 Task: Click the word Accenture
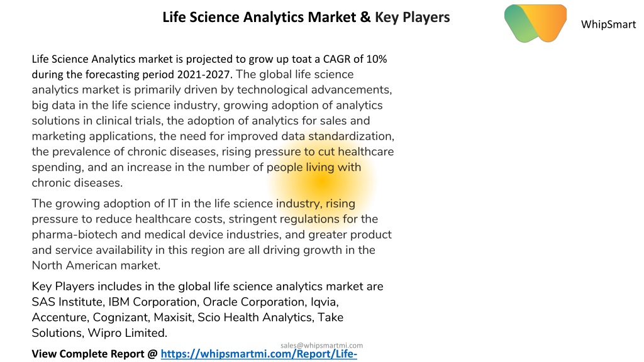point(58,317)
